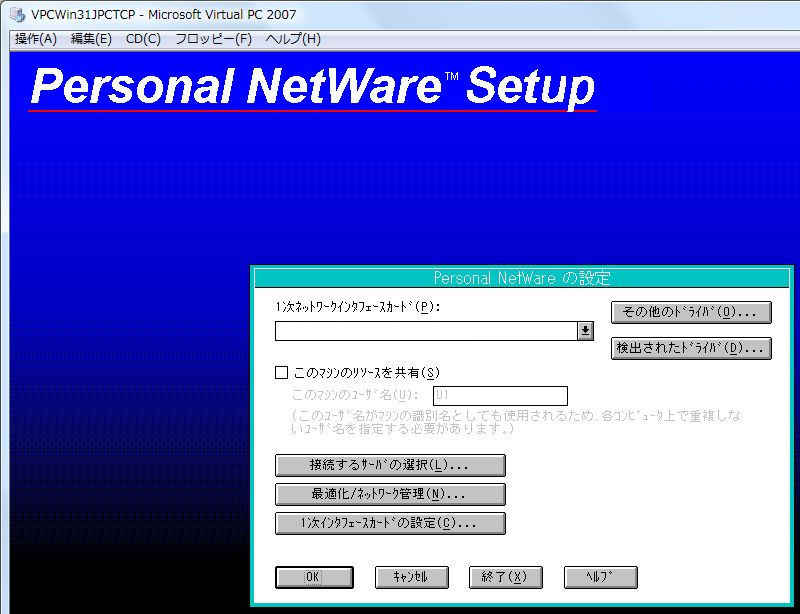Click the キャンセル button
This screenshot has height=614, width=800.
412,577
